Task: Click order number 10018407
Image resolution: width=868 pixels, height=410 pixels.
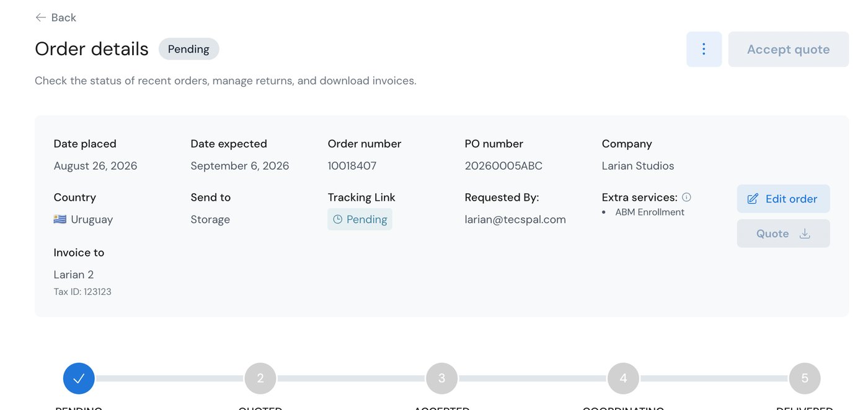Action: 352,166
